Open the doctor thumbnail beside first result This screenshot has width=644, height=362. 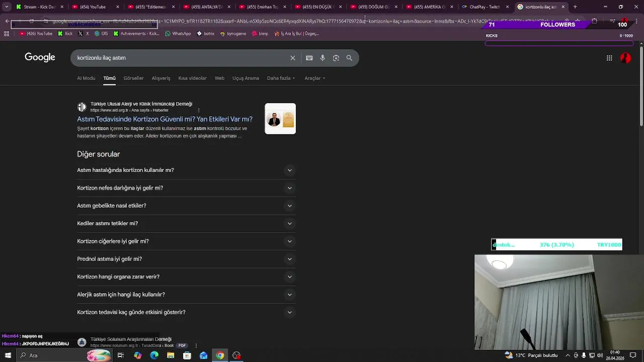[280, 119]
